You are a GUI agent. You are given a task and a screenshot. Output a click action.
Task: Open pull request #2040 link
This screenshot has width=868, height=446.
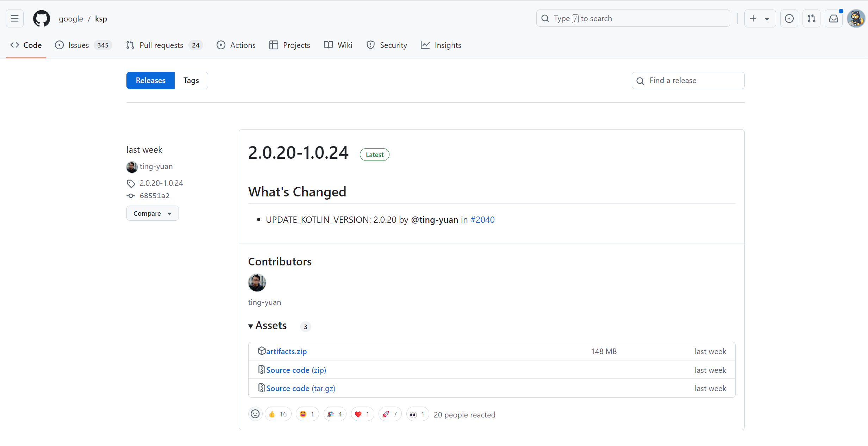tap(482, 220)
